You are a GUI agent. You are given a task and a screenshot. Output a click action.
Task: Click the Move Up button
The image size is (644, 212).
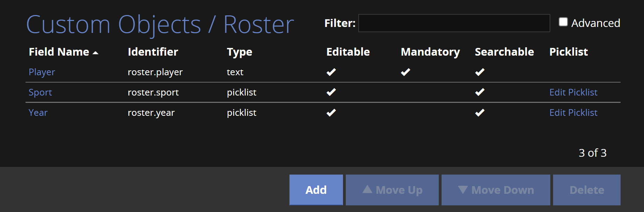coord(392,190)
